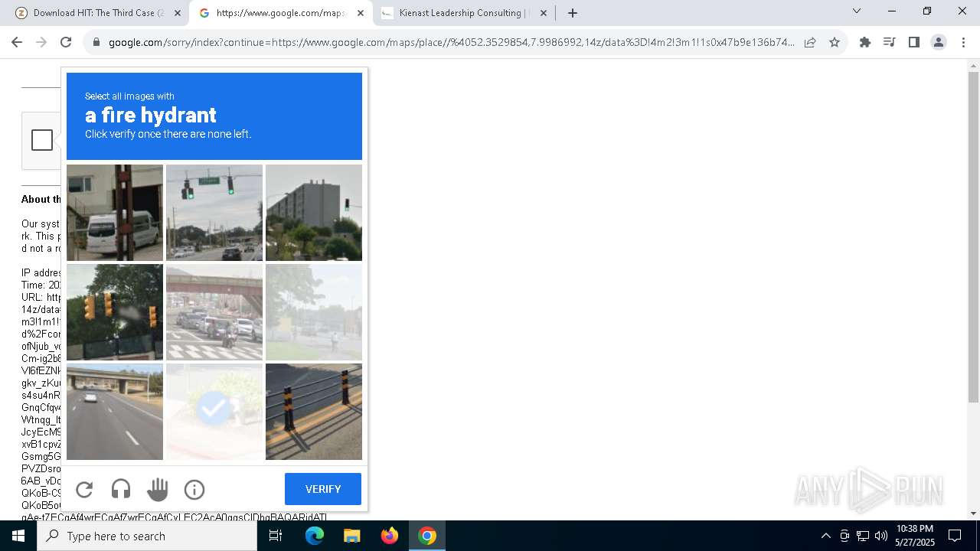This screenshot has height=551, width=980.
Task: Open media control icon in toolbar
Action: 890,42
